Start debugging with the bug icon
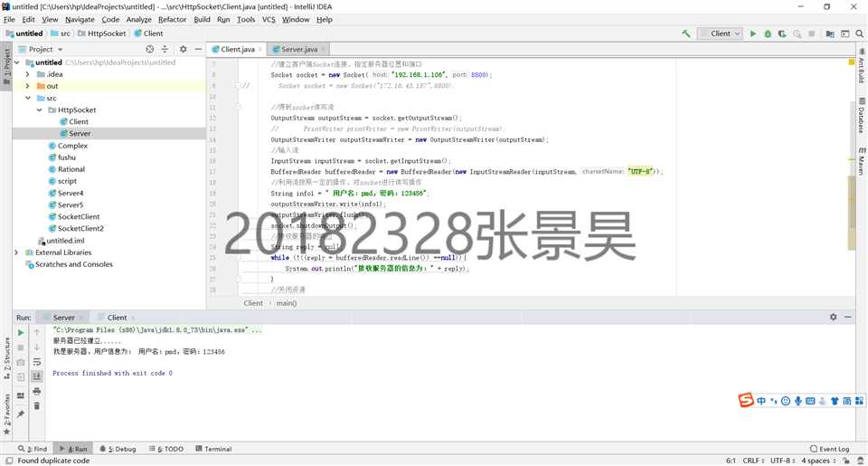 (x=768, y=33)
